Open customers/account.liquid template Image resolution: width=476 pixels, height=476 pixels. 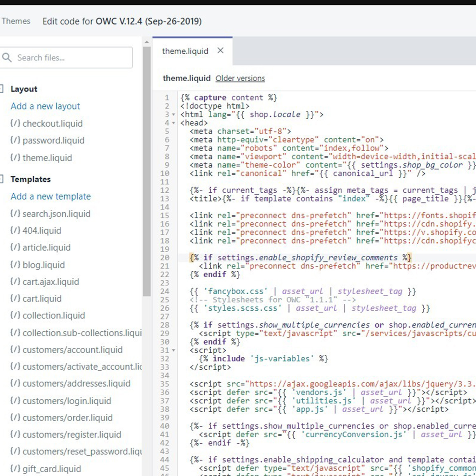[x=72, y=350]
